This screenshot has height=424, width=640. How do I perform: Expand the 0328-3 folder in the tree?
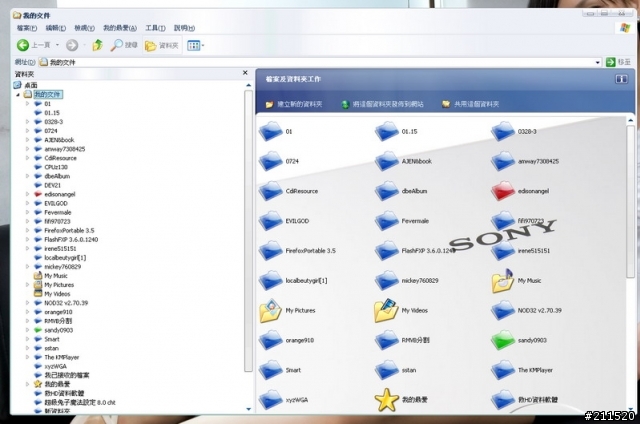pos(27,122)
